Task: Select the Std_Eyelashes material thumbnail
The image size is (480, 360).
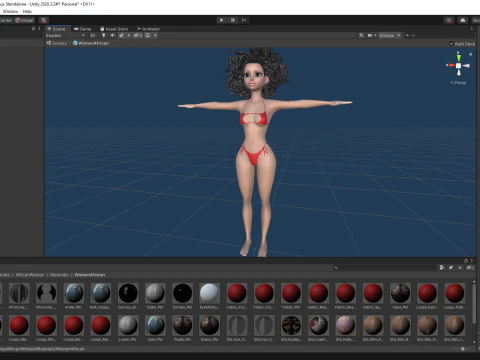Action: point(291,325)
